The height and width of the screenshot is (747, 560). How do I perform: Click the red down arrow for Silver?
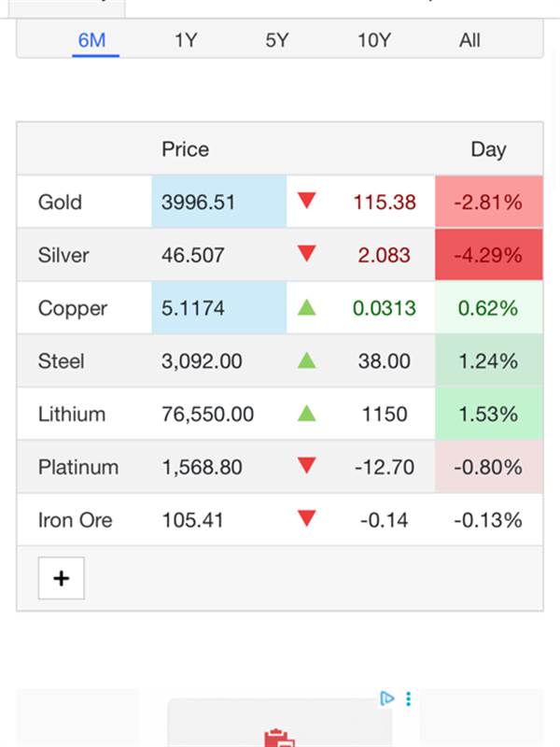click(x=307, y=254)
